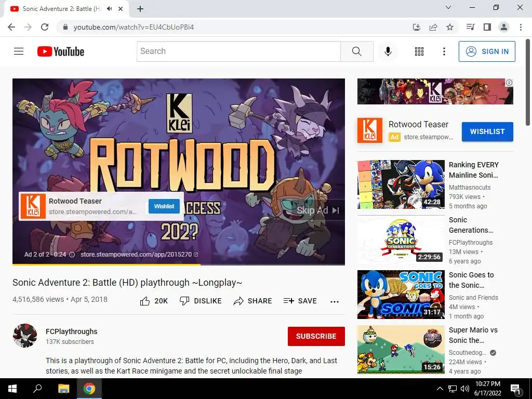
Task: Click the small Wishlist button in ad overlay
Action: [x=164, y=206]
